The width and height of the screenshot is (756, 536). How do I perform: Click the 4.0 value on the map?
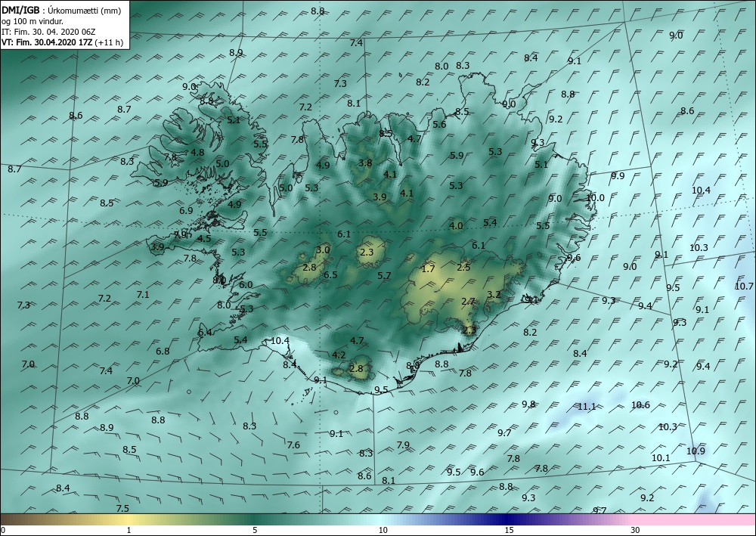click(456, 225)
